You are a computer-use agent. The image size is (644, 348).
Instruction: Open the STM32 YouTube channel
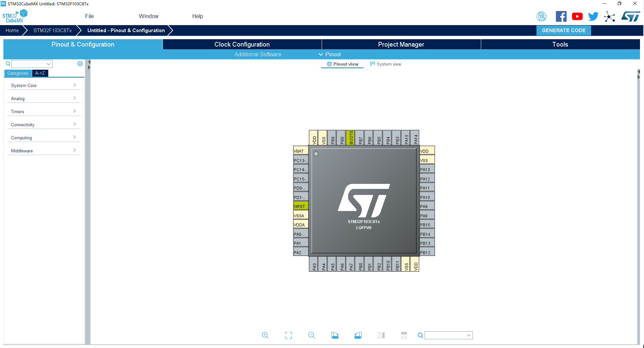(x=577, y=16)
